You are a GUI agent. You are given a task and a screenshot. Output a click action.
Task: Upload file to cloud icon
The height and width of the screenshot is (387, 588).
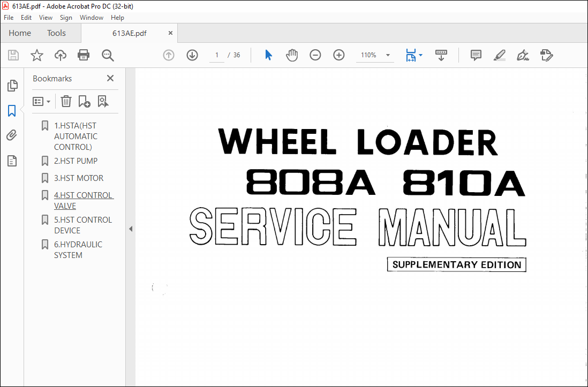(60, 55)
